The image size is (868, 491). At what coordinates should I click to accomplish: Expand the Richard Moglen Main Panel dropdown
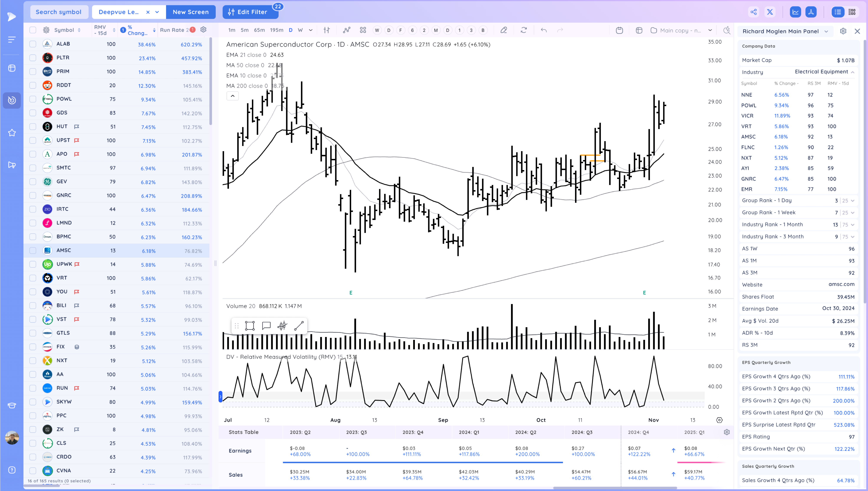coord(826,31)
